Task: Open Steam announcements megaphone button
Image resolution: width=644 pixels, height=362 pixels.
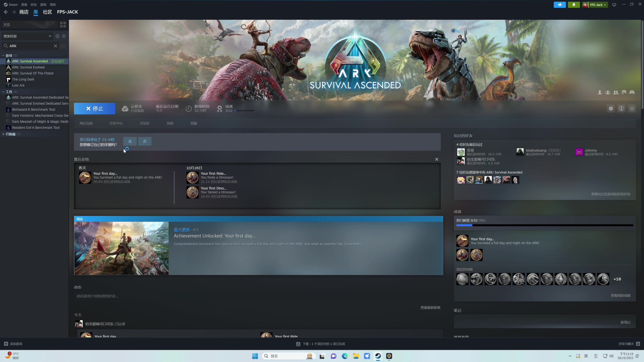Action: (560, 5)
